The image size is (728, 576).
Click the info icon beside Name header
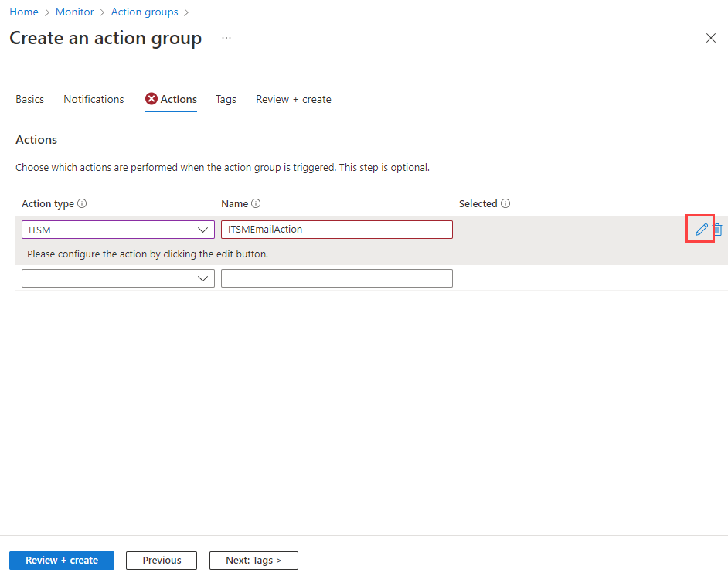click(x=256, y=204)
